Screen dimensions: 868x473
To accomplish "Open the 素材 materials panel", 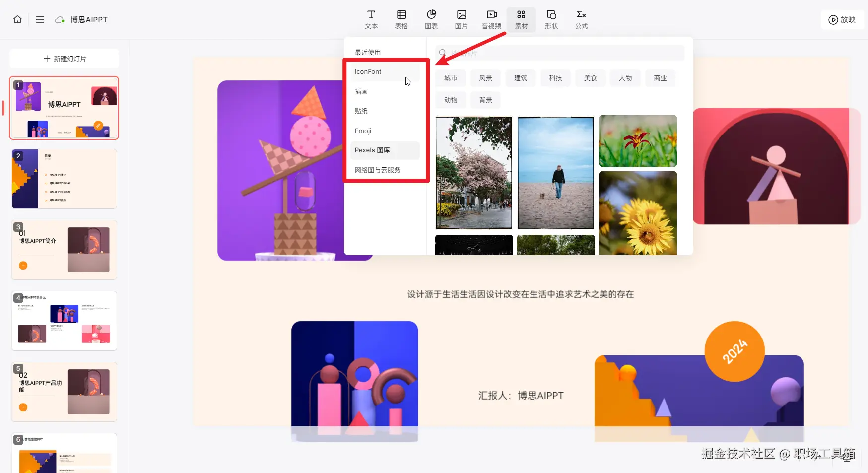I will 521,19.
